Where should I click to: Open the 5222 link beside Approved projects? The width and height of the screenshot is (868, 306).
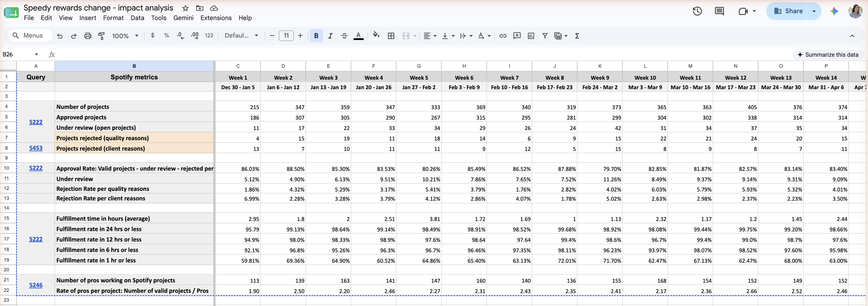pyautogui.click(x=36, y=122)
